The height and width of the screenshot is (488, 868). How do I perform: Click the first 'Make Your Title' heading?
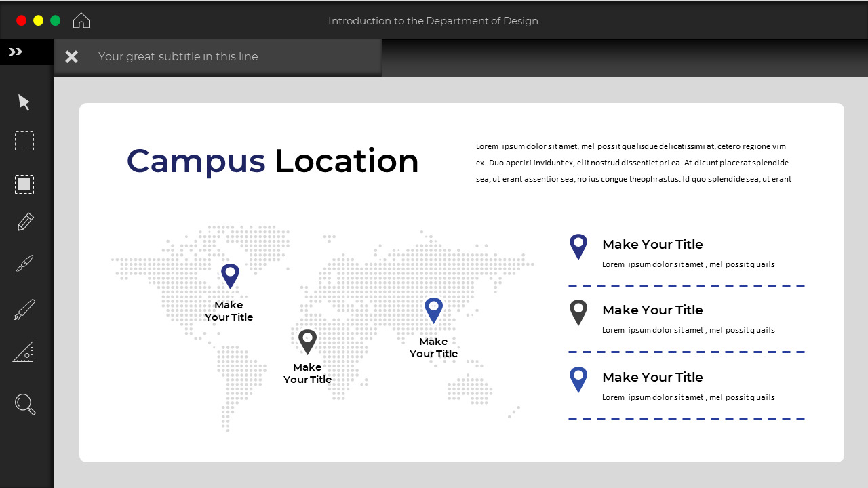pyautogui.click(x=652, y=244)
